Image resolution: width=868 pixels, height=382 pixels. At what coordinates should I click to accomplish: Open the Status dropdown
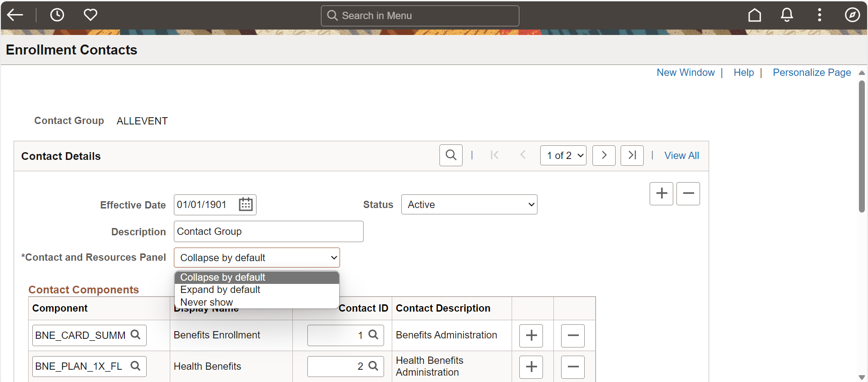[x=469, y=204]
